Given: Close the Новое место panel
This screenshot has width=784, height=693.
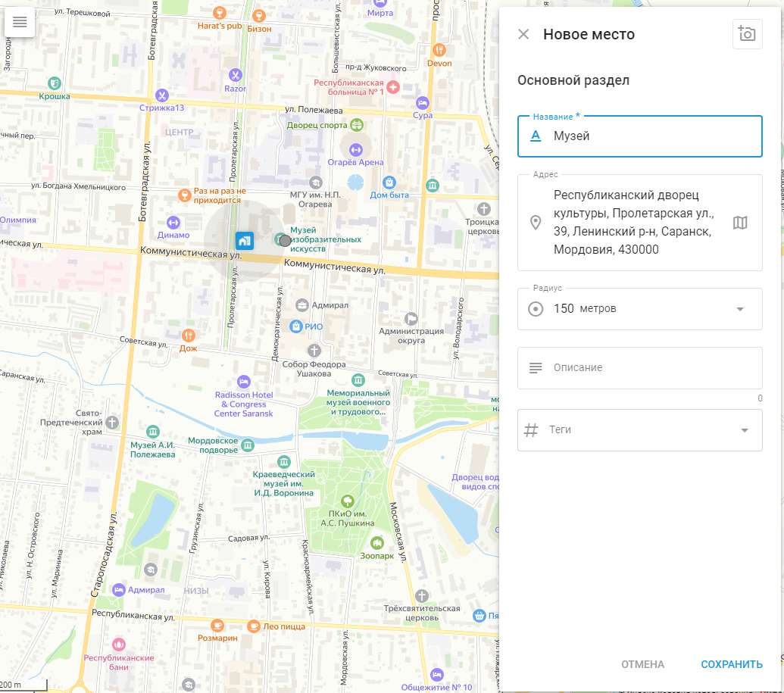Looking at the screenshot, I should 523,34.
